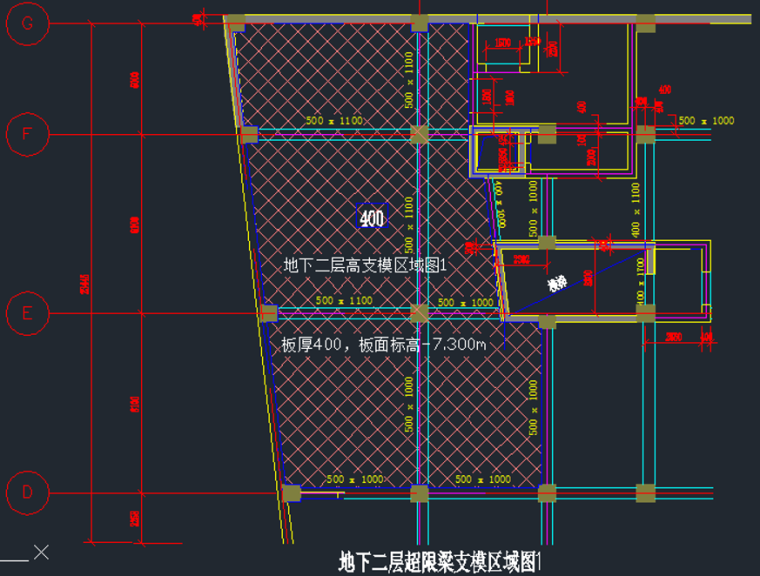Select the red 400 dimension text near axis F right
This screenshot has width=760, height=576.
665,90
